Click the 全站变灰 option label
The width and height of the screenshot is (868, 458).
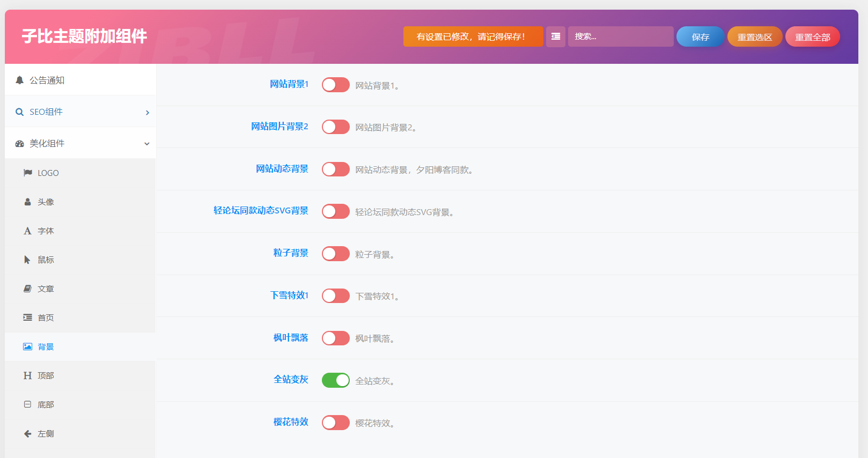click(x=291, y=380)
